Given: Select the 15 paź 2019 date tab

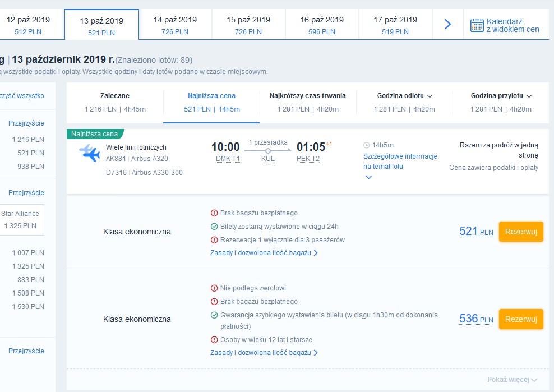Looking at the screenshot, I should (x=249, y=24).
